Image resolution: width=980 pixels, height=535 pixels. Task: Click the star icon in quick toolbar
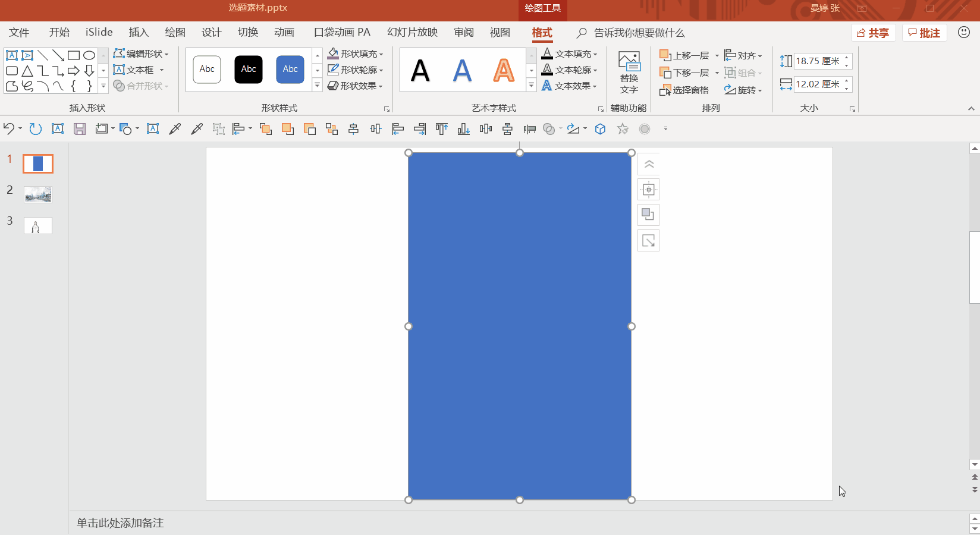click(623, 129)
